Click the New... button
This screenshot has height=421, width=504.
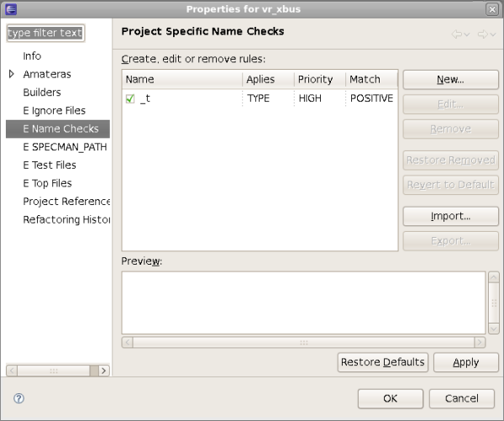[450, 80]
